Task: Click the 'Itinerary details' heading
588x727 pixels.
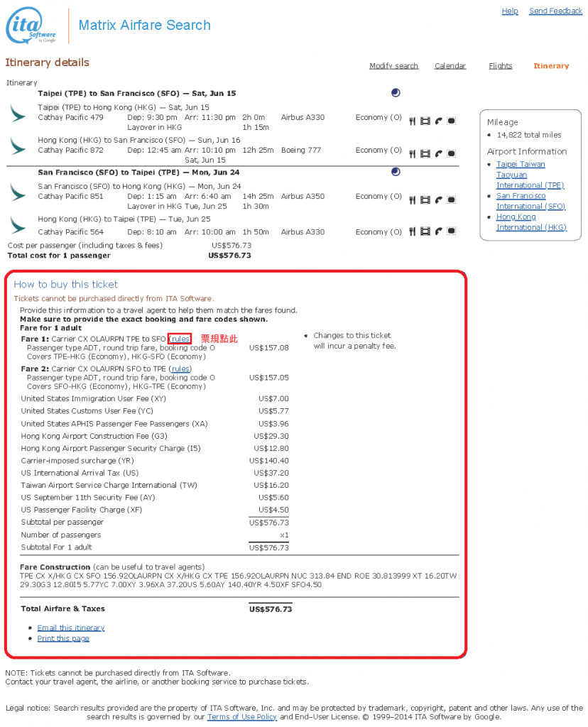Action: [48, 62]
